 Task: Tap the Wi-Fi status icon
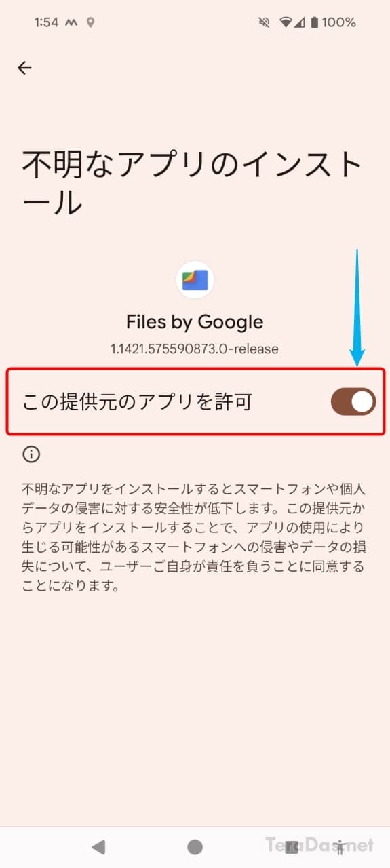click(x=286, y=22)
